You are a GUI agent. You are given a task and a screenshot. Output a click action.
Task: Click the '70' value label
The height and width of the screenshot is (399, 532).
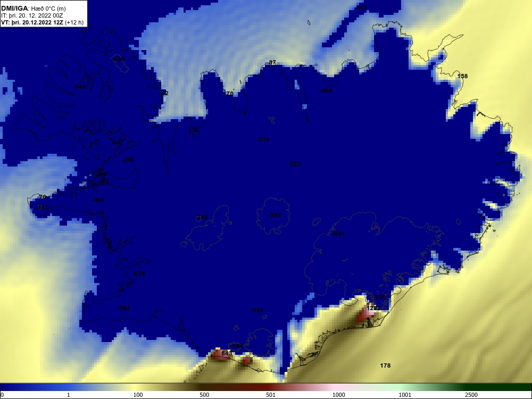pyautogui.click(x=230, y=93)
